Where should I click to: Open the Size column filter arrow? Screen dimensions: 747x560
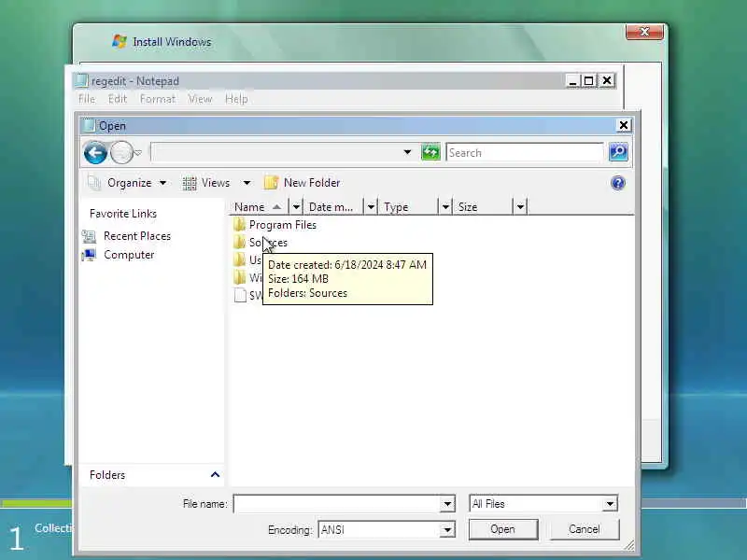pyautogui.click(x=520, y=207)
